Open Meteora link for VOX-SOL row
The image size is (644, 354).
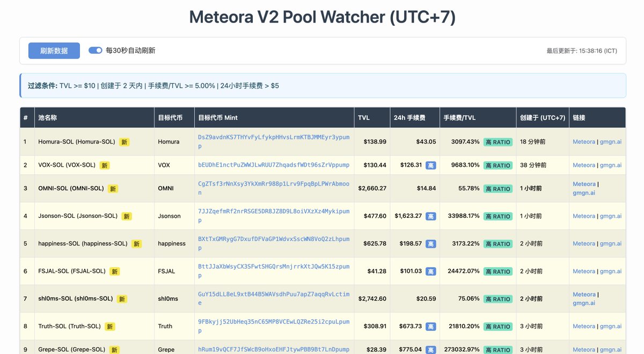click(584, 165)
